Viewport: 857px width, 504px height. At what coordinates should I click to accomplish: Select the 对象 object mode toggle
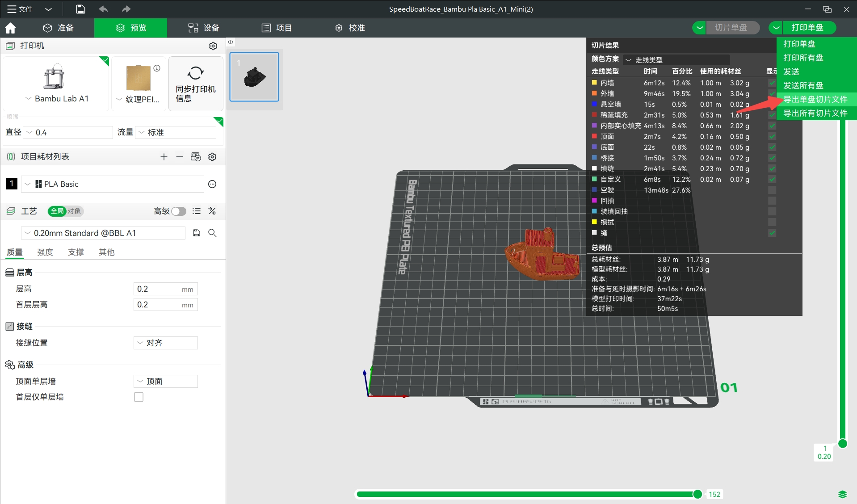(74, 211)
